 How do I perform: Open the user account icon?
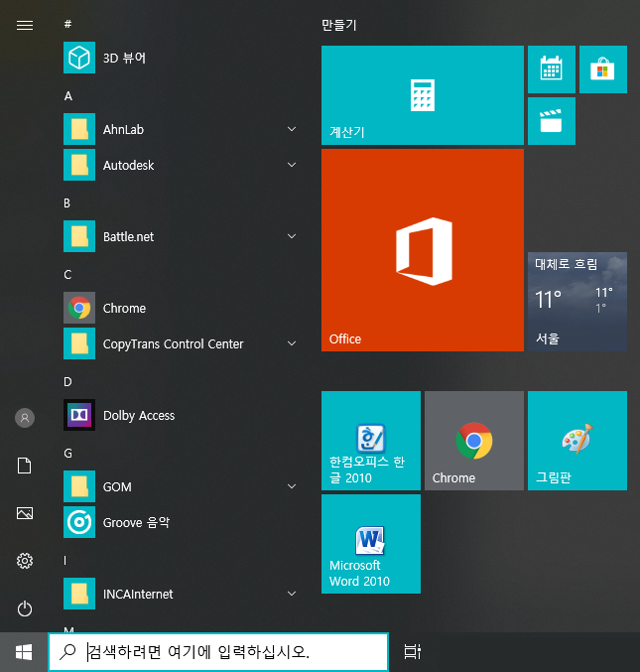coord(25,418)
